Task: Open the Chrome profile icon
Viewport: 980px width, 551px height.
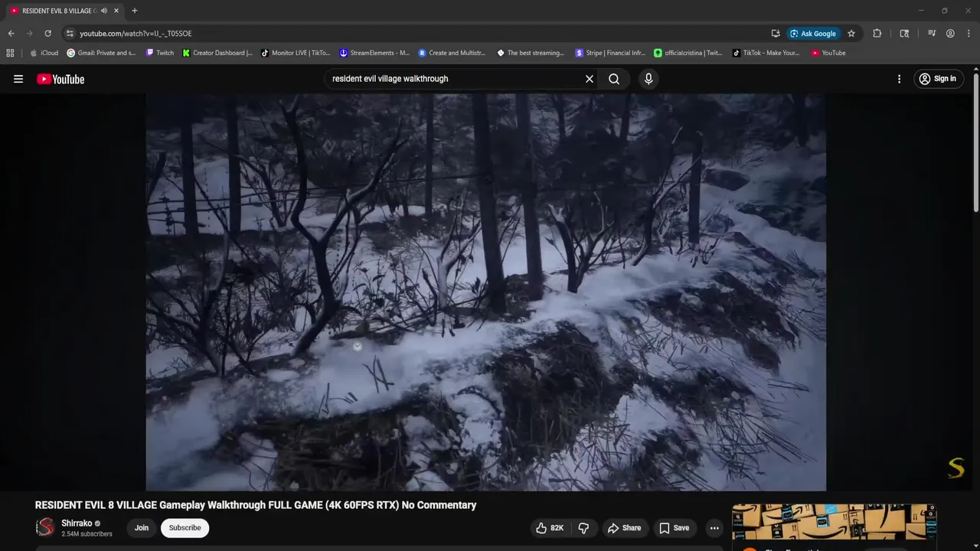Action: coord(950,34)
